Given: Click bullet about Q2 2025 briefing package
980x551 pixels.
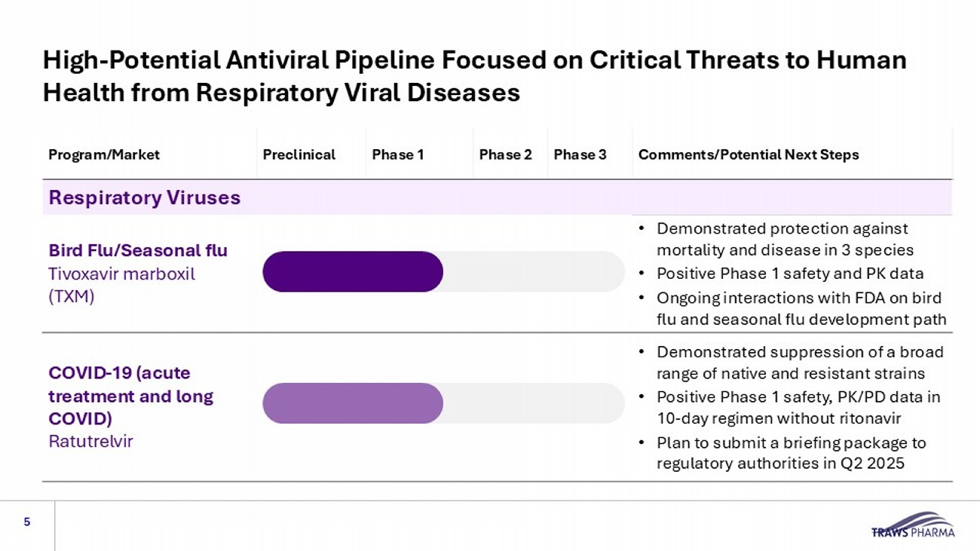Looking at the screenshot, I should tap(790, 452).
